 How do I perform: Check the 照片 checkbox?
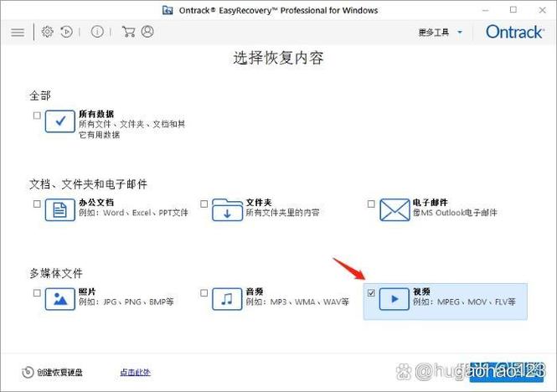point(37,292)
